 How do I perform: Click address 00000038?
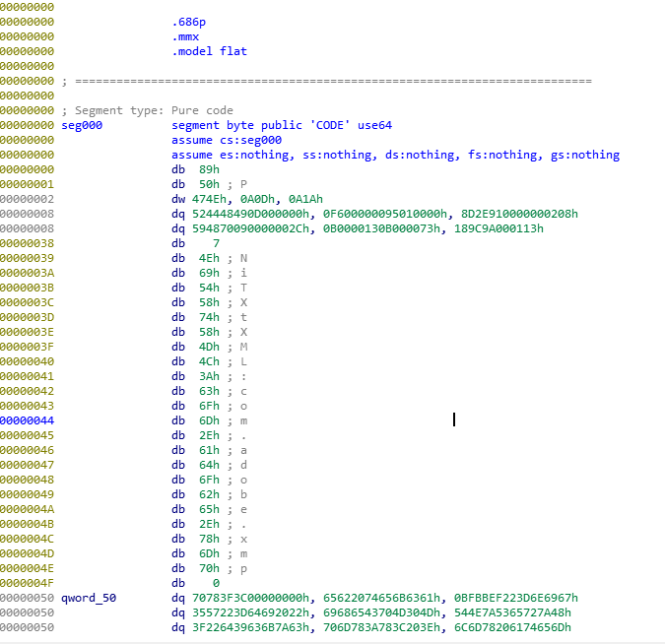pos(28,244)
